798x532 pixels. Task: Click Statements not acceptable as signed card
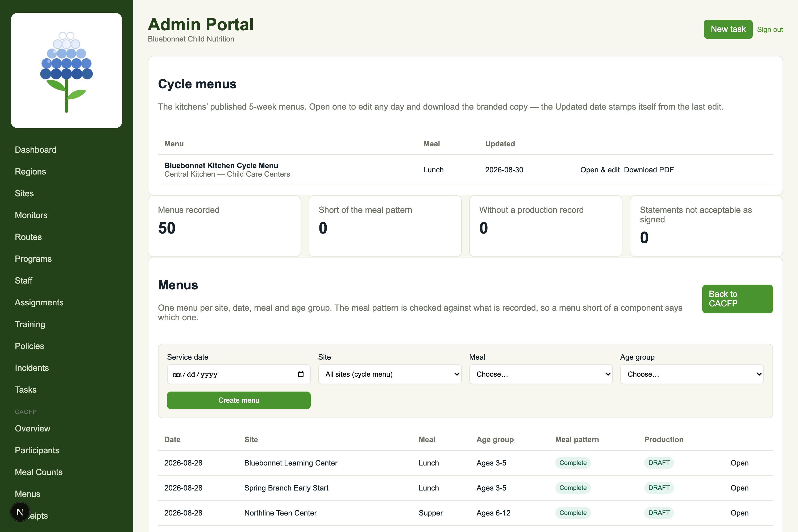706,226
